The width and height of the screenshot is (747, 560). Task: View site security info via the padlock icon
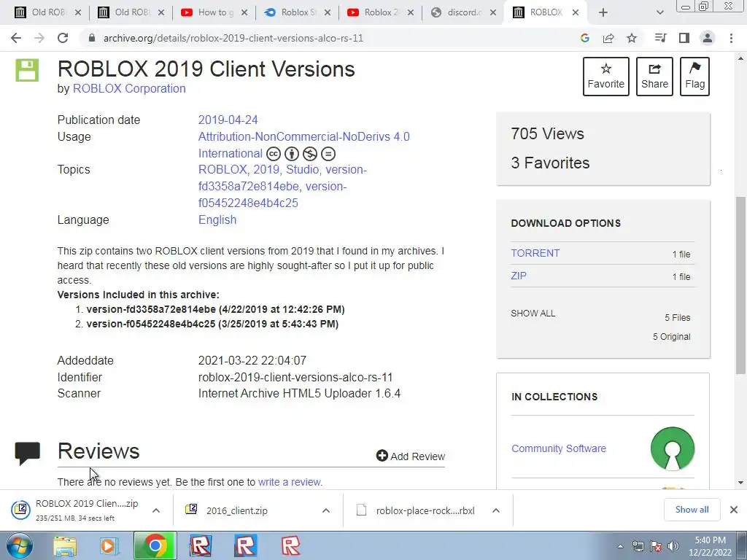pyautogui.click(x=92, y=38)
